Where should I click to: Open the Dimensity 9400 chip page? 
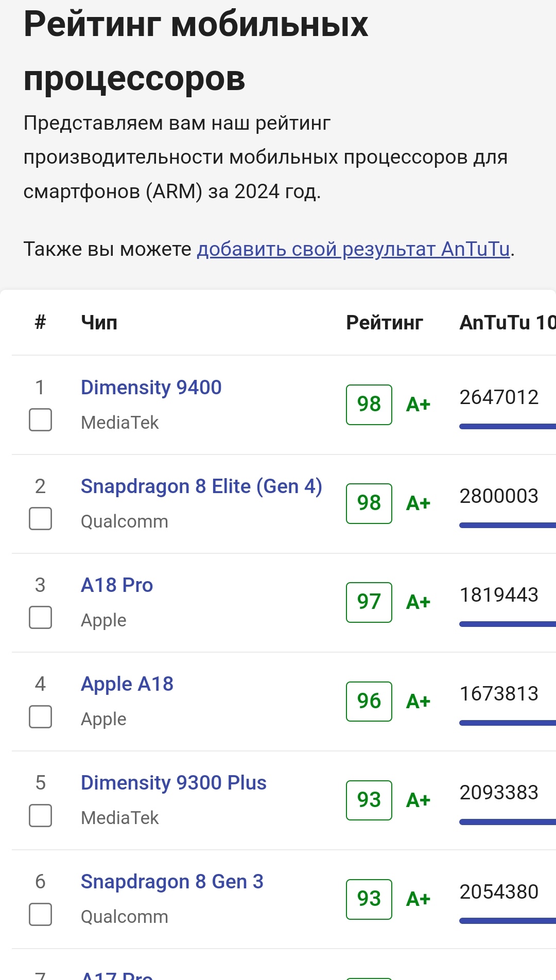[151, 387]
